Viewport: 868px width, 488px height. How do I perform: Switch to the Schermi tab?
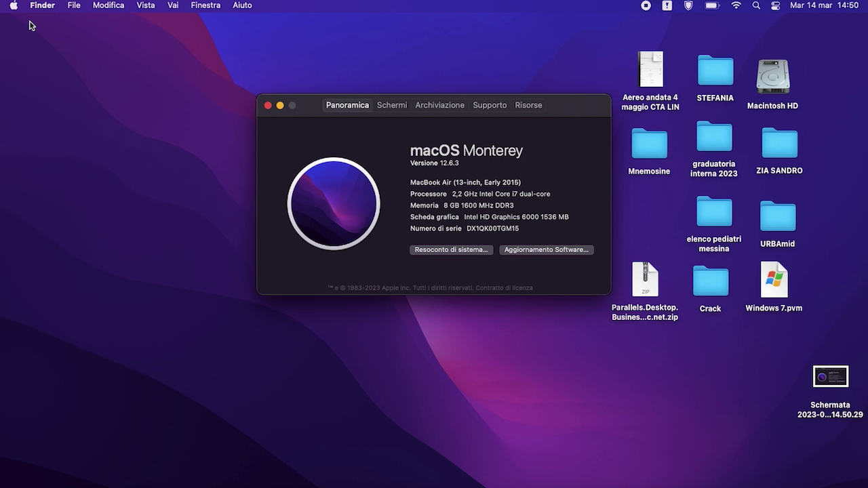(x=392, y=105)
